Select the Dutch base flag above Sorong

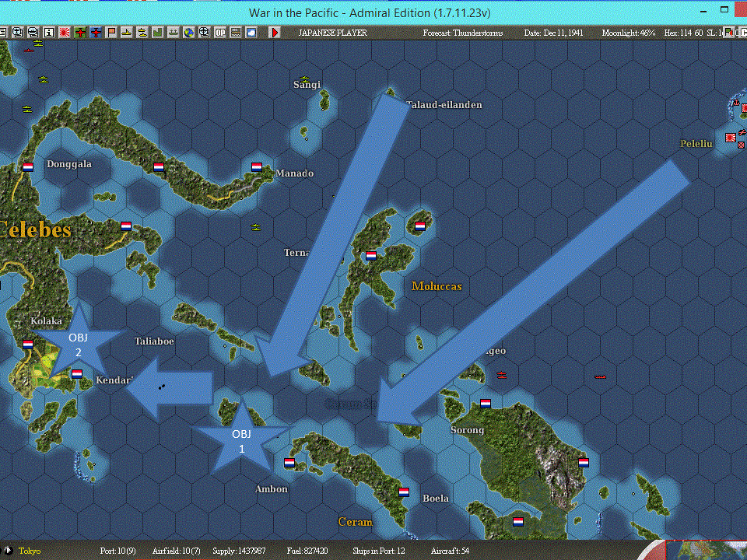[x=486, y=404]
